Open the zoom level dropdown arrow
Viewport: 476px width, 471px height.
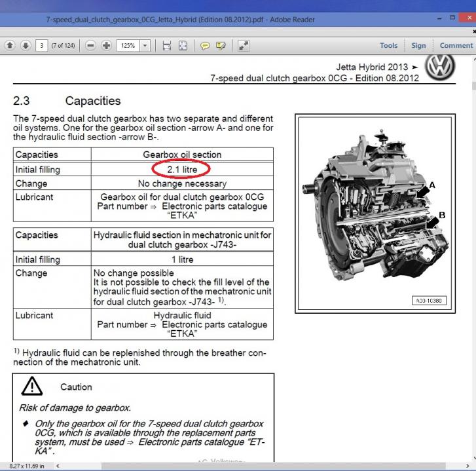click(x=145, y=46)
